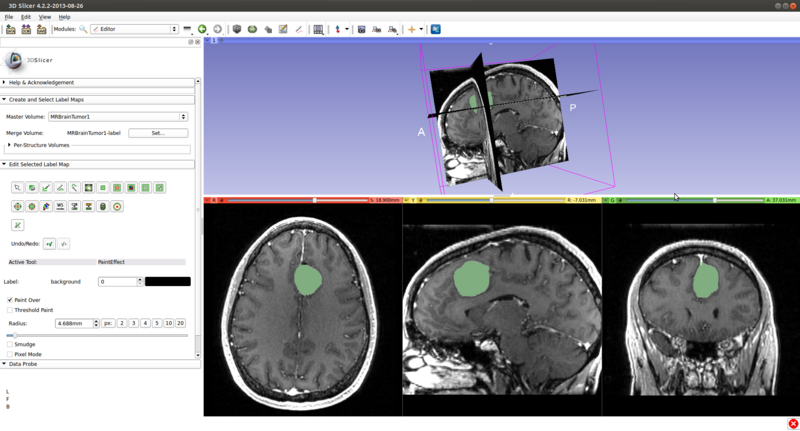Select the Paint effect tool
This screenshot has height=431, width=800.
pos(46,188)
